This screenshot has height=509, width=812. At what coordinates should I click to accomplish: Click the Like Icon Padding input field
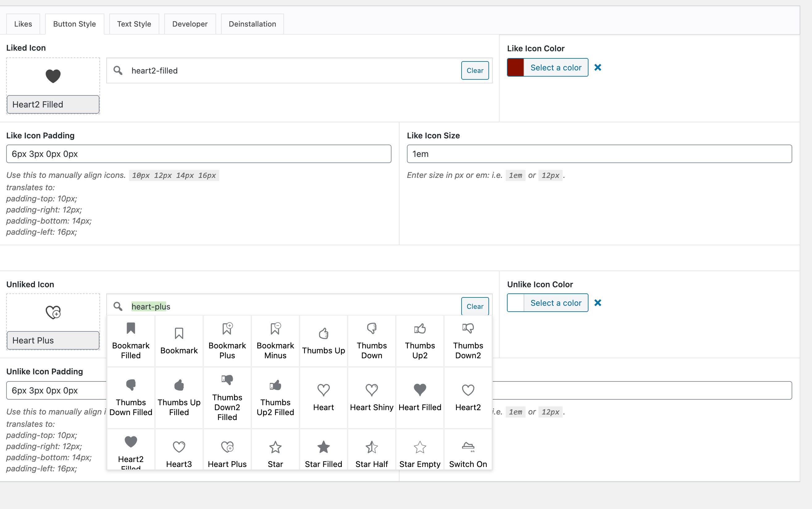click(199, 153)
